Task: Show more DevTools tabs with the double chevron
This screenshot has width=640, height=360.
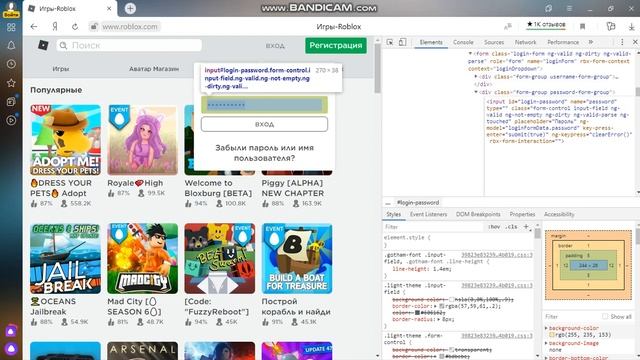Action: point(591,42)
